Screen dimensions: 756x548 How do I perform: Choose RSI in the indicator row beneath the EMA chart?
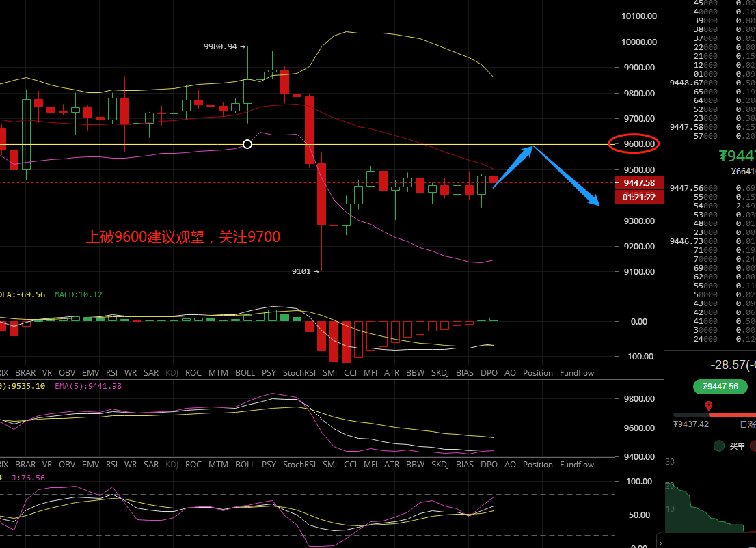111,465
